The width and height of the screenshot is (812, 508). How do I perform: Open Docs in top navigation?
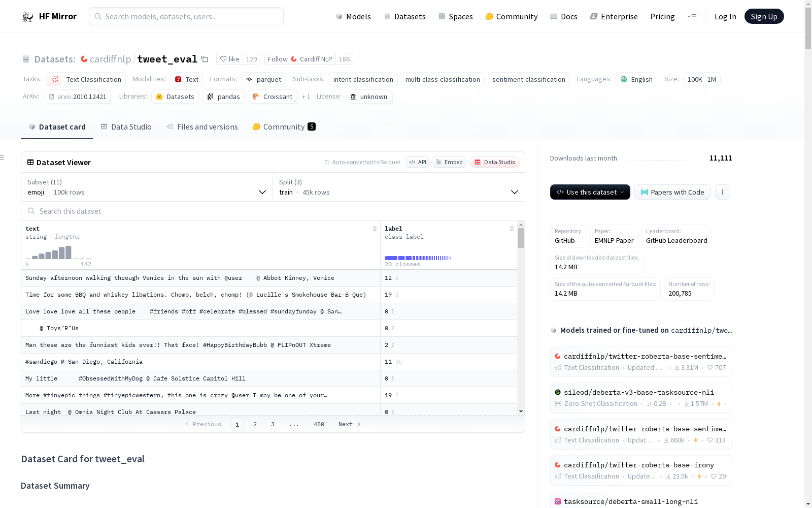564,16
